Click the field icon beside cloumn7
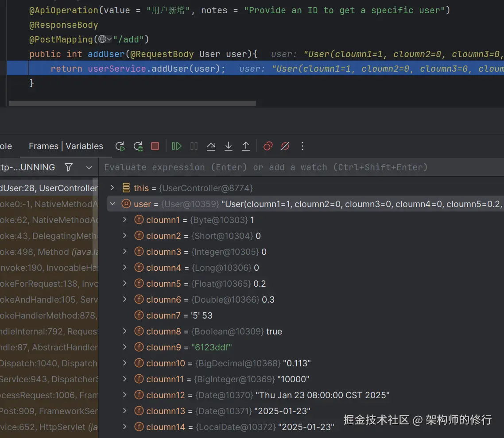 point(139,315)
